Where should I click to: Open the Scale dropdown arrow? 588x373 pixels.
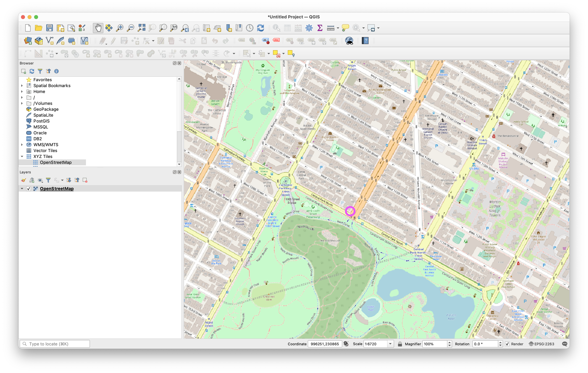click(x=390, y=344)
